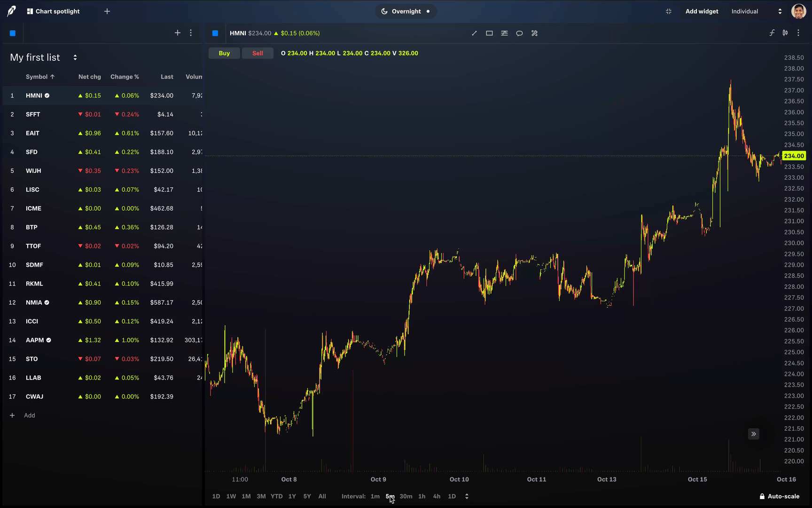Image resolution: width=812 pixels, height=508 pixels.
Task: Open the Overnight session menu
Action: pos(406,11)
